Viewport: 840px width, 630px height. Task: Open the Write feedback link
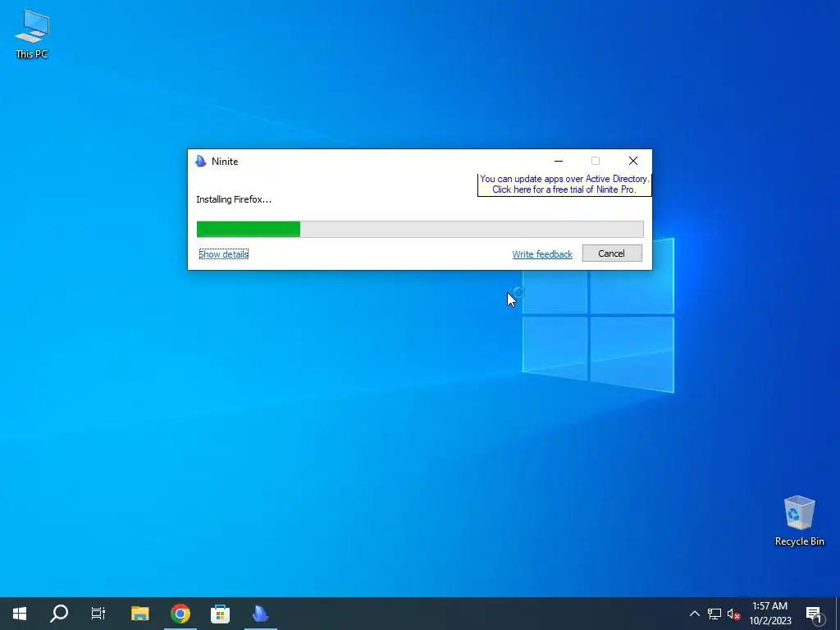pos(542,254)
